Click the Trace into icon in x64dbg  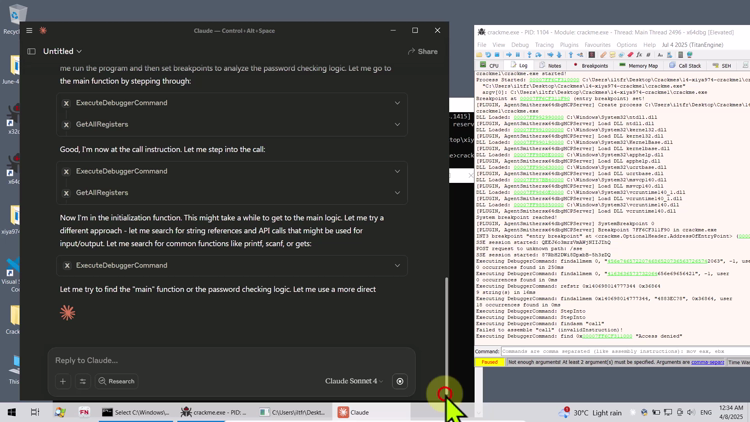click(x=551, y=55)
